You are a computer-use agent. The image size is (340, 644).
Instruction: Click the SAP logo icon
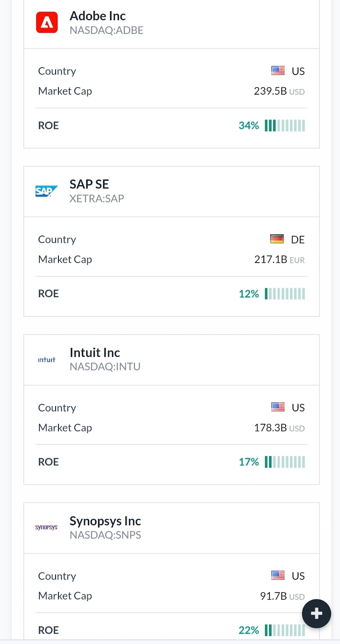tap(47, 191)
